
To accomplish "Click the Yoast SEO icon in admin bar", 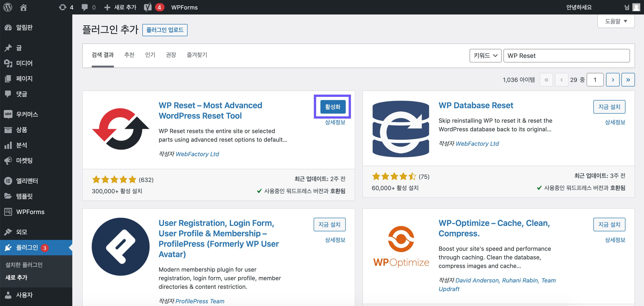I will (148, 7).
